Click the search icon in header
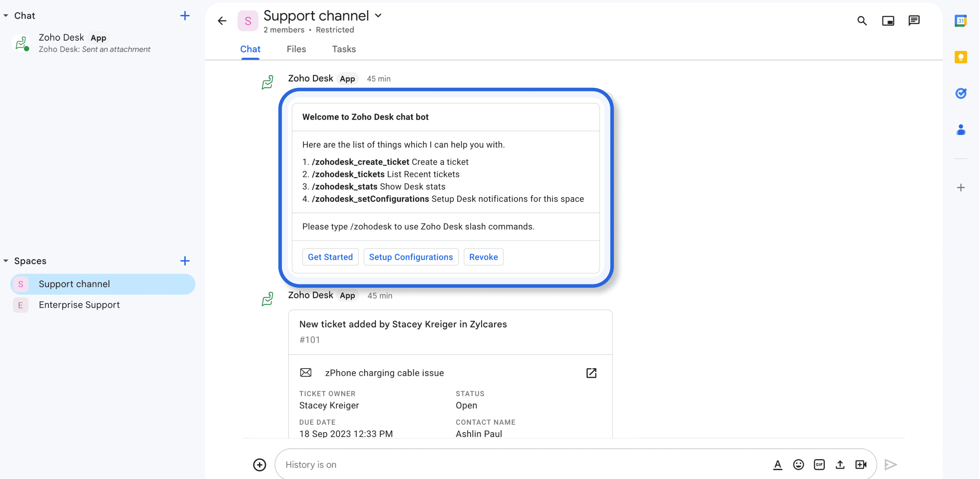Screen dimensions: 980x479 [862, 21]
